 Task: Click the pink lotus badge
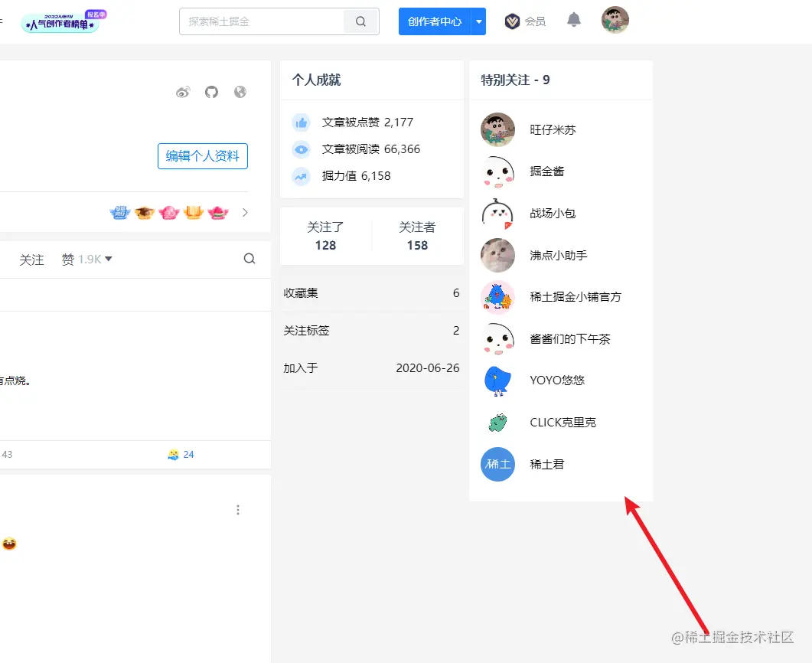169,212
